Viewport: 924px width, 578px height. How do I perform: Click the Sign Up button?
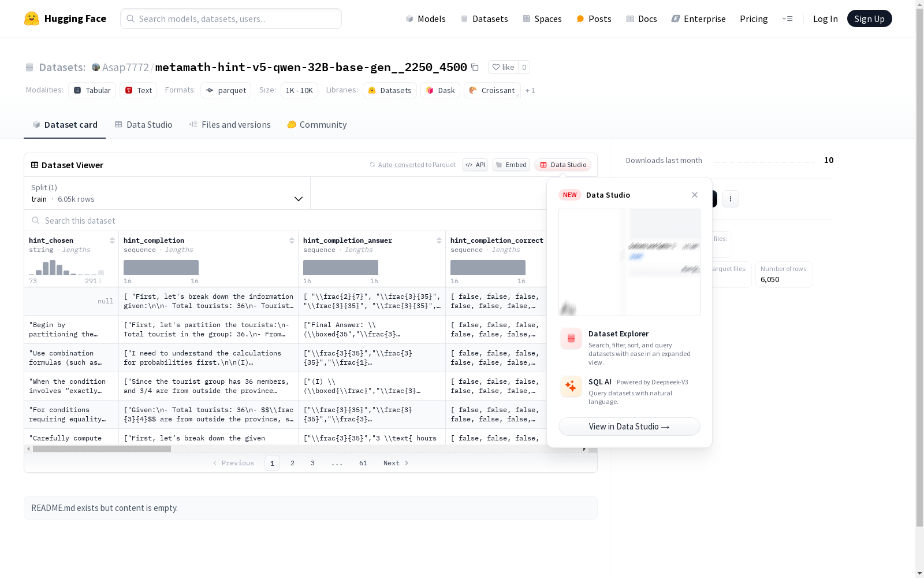870,18
